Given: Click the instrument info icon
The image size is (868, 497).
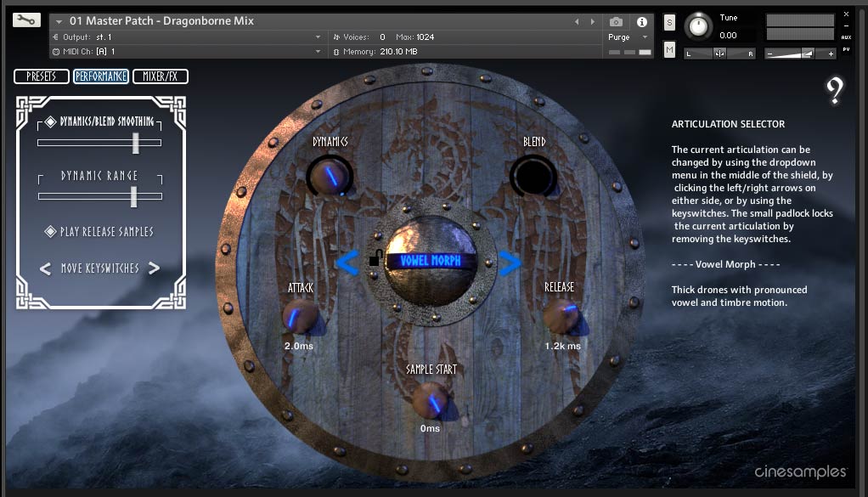Looking at the screenshot, I should [x=641, y=21].
